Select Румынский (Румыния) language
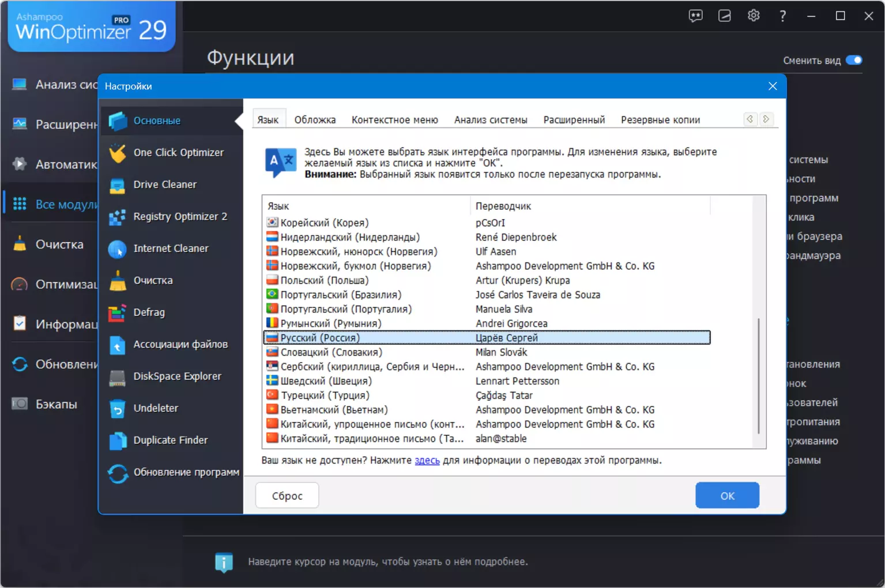Viewport: 885px width, 588px height. coord(487,324)
